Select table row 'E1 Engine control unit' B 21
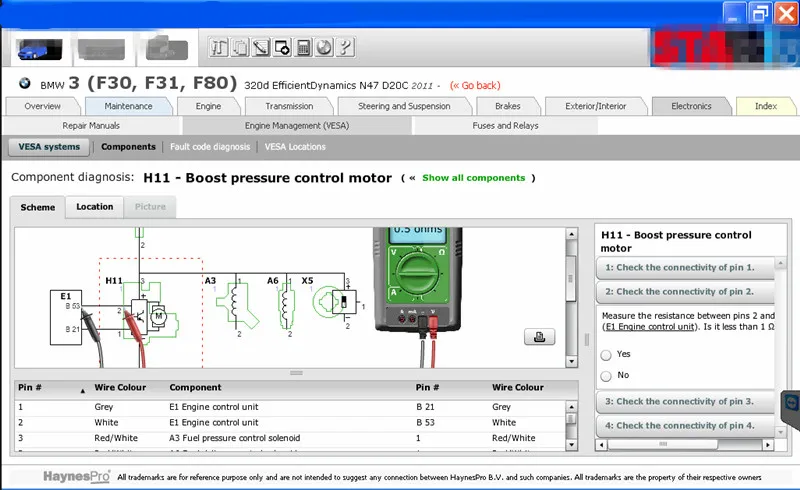Screen dimensions: 800x490 290,407
